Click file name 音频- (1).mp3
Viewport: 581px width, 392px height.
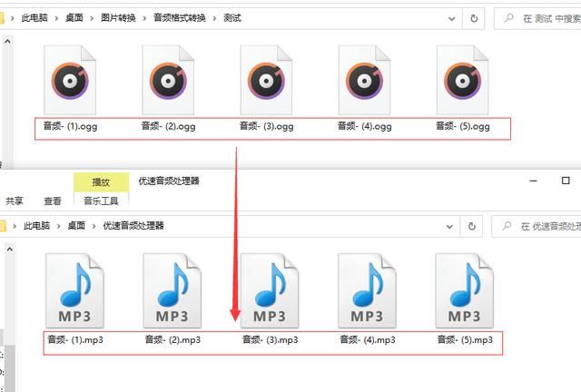(x=75, y=339)
